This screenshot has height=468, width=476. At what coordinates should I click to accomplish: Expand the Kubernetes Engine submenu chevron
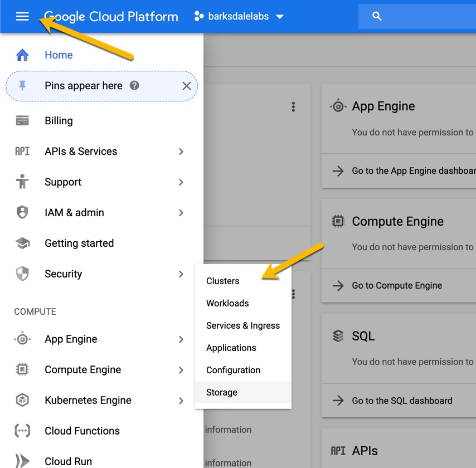point(181,401)
